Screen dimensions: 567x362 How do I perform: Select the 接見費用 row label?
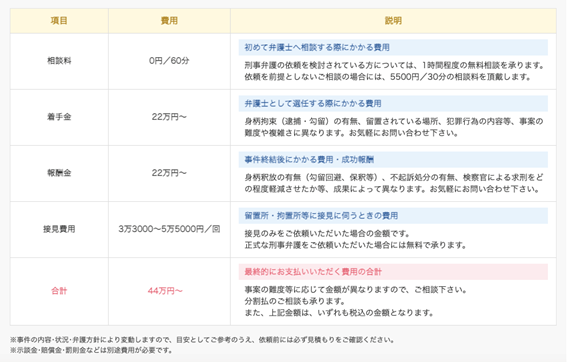pyautogui.click(x=59, y=229)
